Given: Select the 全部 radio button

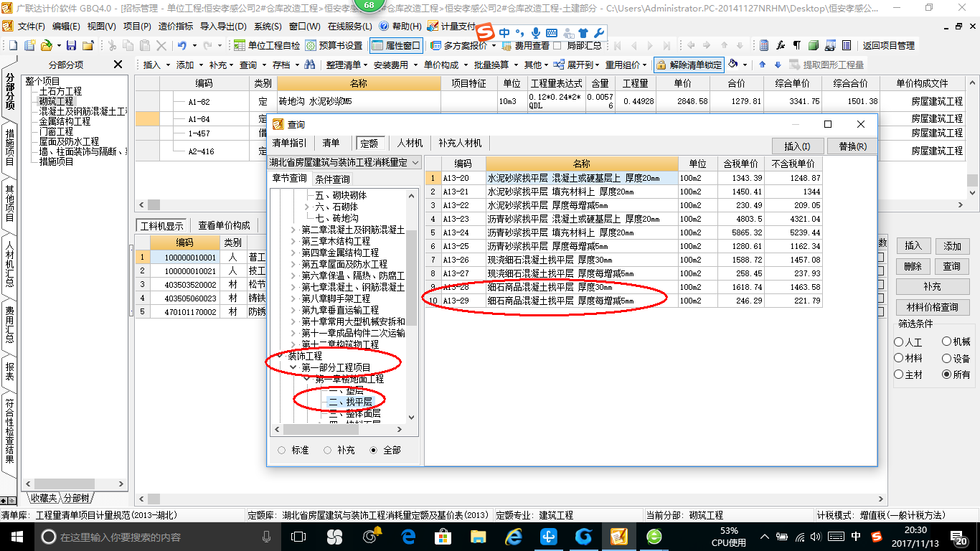Looking at the screenshot, I should tap(373, 451).
